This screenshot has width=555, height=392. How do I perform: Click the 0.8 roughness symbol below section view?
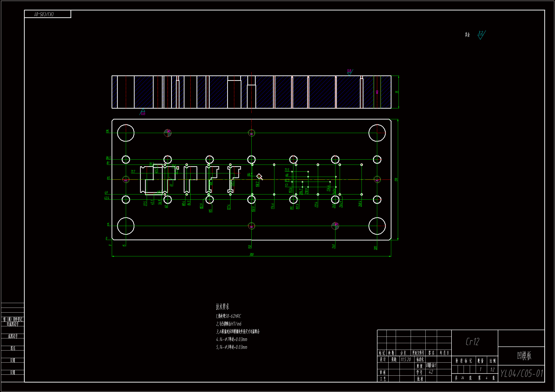(x=143, y=112)
